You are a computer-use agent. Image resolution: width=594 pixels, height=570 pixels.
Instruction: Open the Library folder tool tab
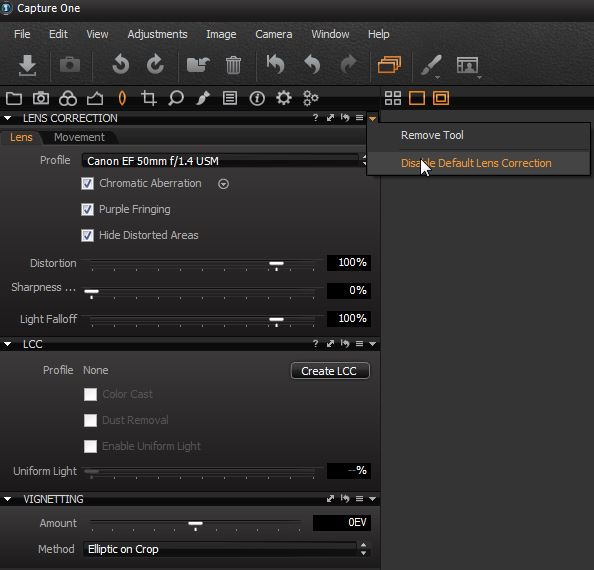pos(14,98)
